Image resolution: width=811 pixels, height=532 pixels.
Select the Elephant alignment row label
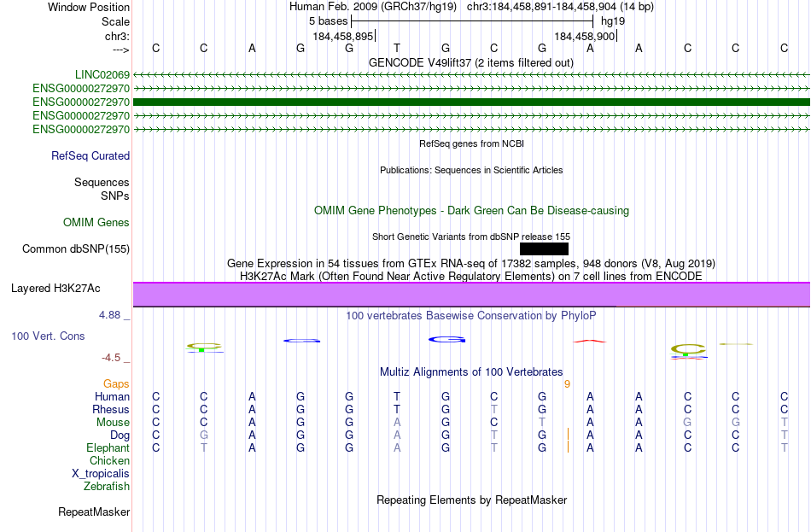108,448
